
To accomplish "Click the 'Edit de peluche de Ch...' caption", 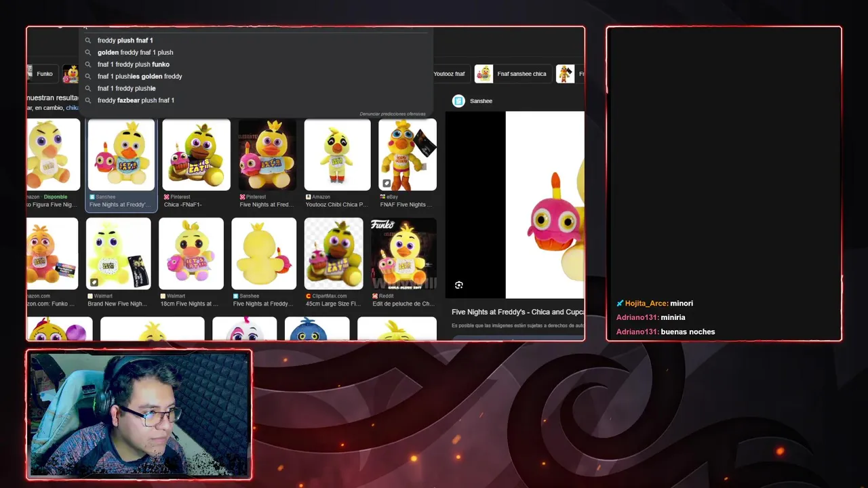I will [403, 304].
